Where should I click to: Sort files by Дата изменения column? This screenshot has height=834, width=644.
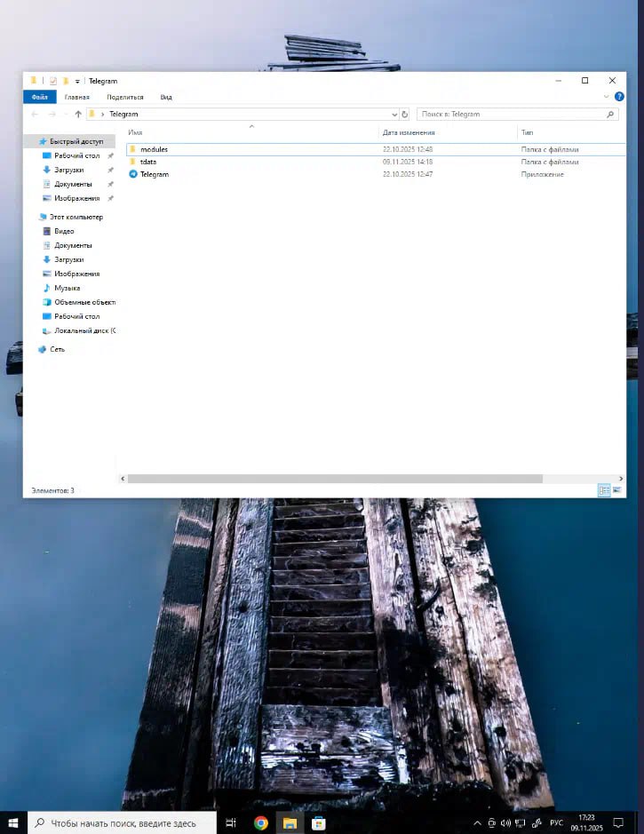[409, 132]
